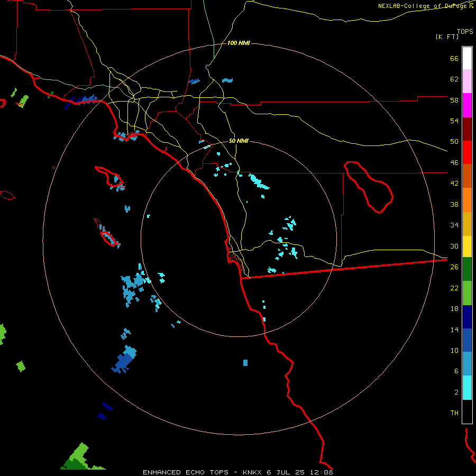Click the red-outlined Salton Sea shape
Screen dimensions: 476x476
[369, 187]
